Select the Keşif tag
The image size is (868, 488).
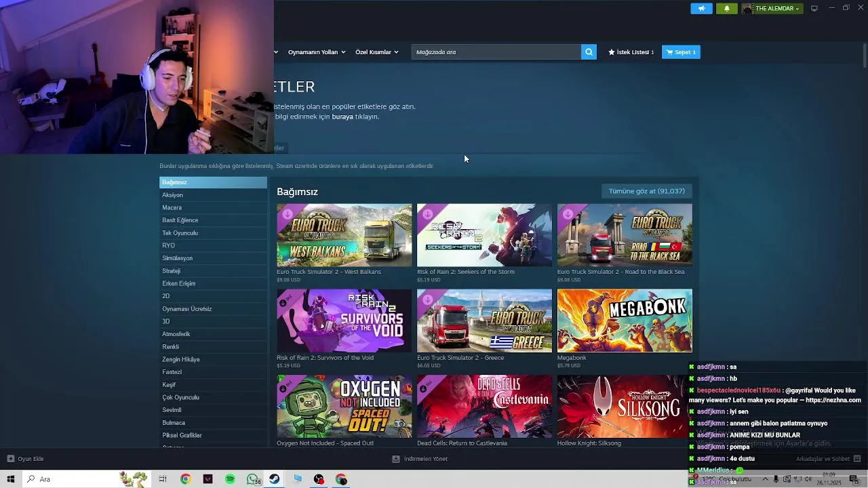tap(213, 385)
